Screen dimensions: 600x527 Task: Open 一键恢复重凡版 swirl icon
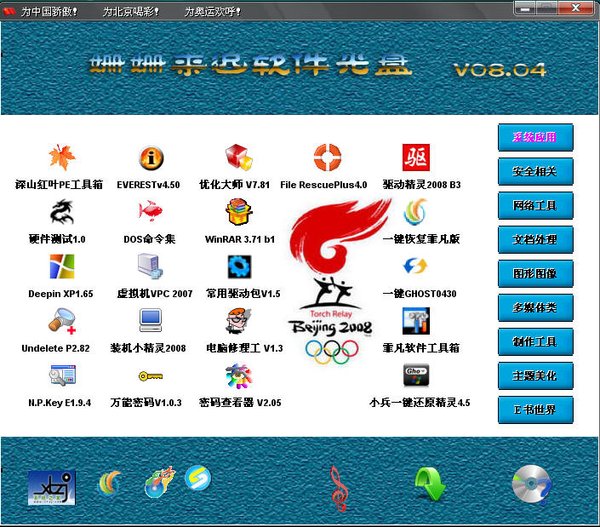click(x=416, y=212)
